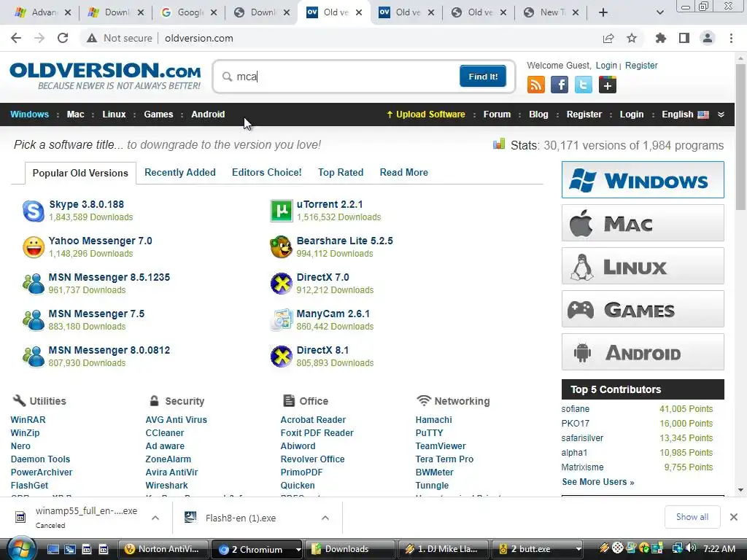This screenshot has width=747, height=560.
Task: Open the browser extensions puzzle icon
Action: point(660,38)
